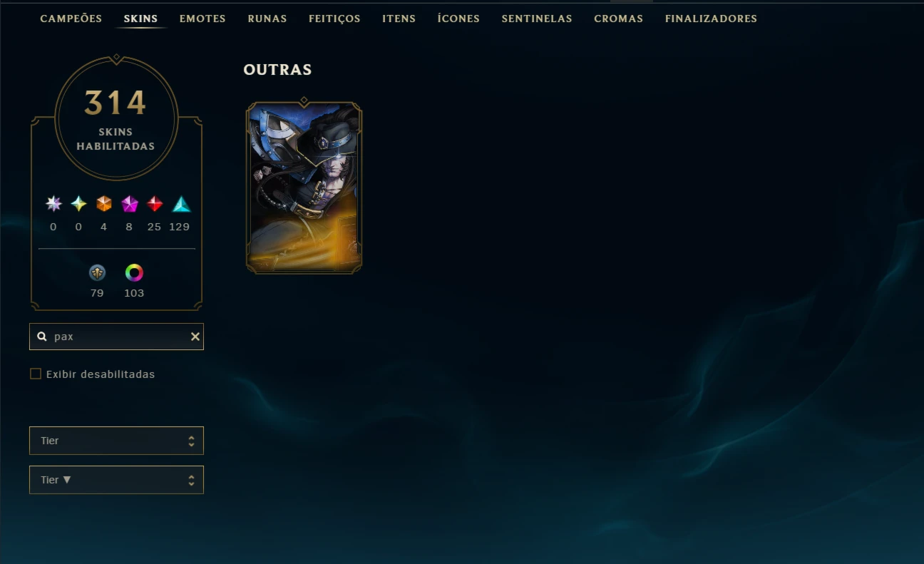This screenshot has height=564, width=924.
Task: Click the rainbow chroma wheel icon
Action: click(134, 272)
